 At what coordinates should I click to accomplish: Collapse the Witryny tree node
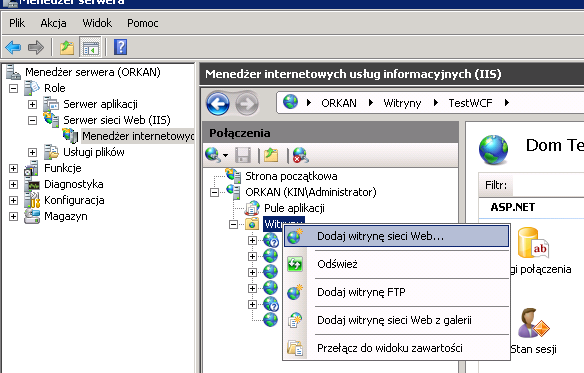[x=234, y=224]
